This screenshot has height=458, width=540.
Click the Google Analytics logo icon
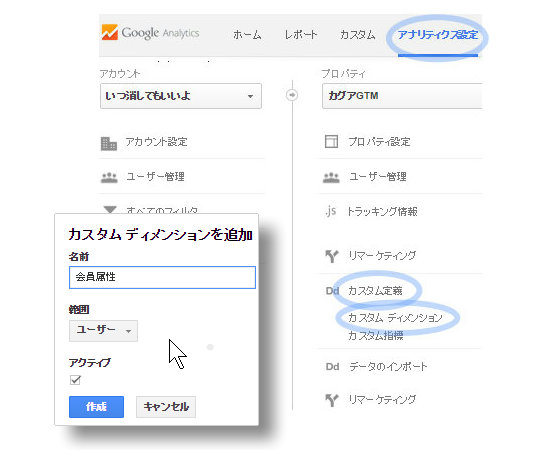click(x=110, y=32)
